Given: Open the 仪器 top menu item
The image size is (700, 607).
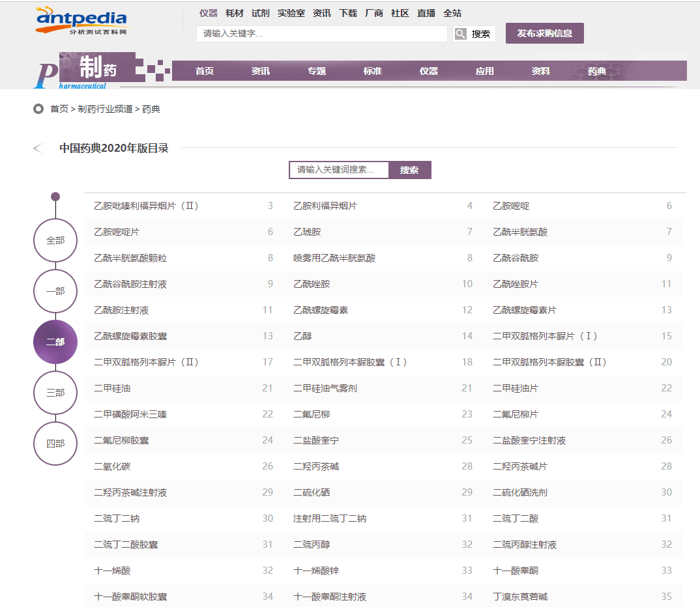Looking at the screenshot, I should coord(209,13).
